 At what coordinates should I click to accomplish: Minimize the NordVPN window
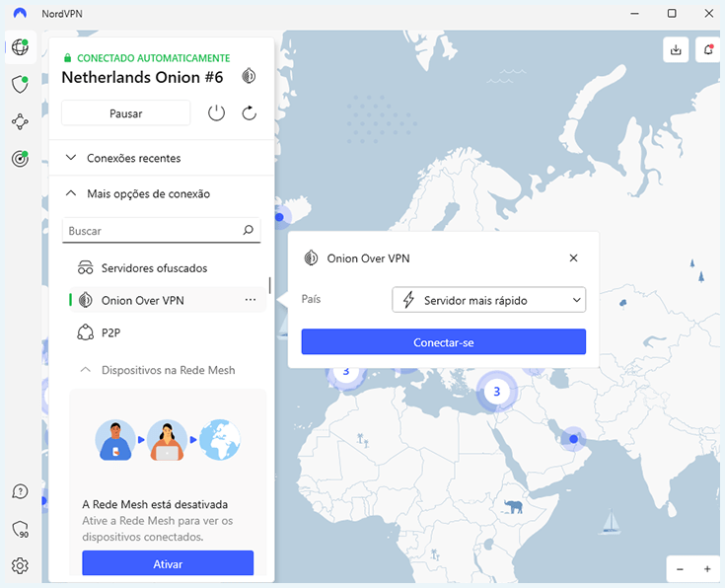635,13
